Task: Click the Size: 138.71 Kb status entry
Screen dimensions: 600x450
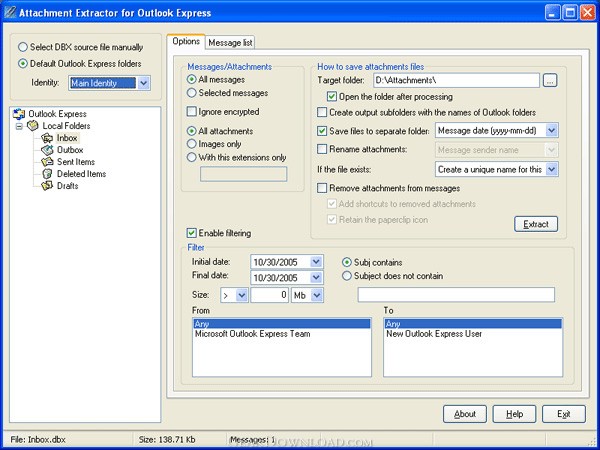Action: [x=167, y=440]
